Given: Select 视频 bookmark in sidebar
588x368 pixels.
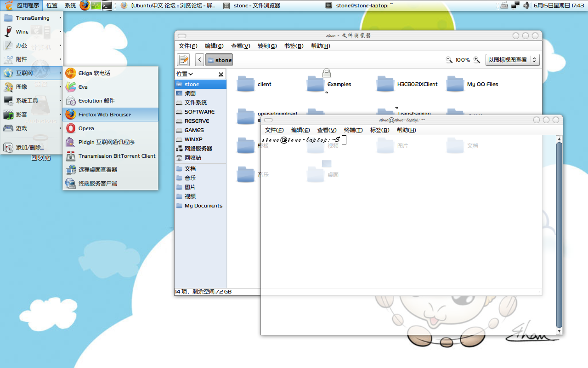Looking at the screenshot, I should coord(201,196).
